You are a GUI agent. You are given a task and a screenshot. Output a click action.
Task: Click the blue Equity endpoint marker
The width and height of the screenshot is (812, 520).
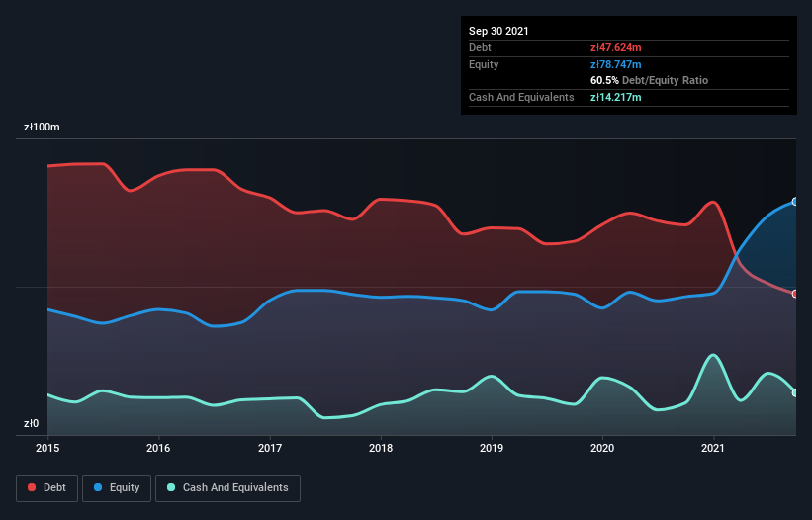795,202
